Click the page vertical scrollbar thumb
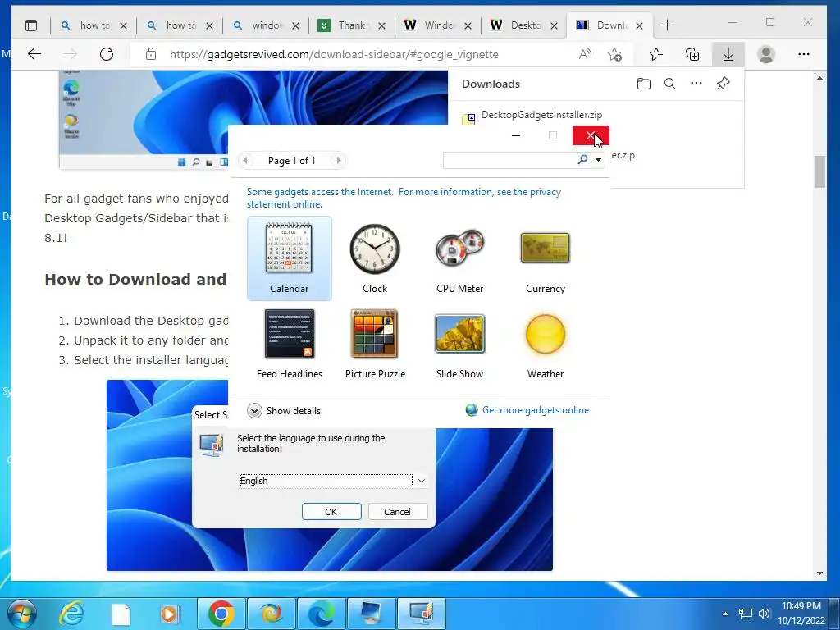The width and height of the screenshot is (840, 630). coord(819,171)
